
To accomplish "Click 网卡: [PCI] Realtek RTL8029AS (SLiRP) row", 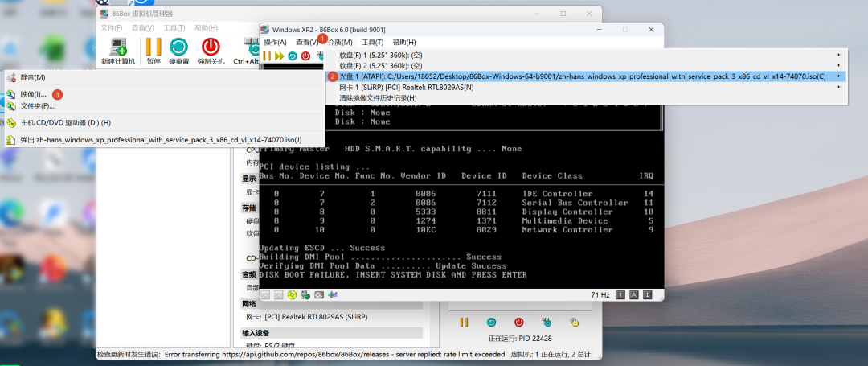I will click(x=305, y=317).
